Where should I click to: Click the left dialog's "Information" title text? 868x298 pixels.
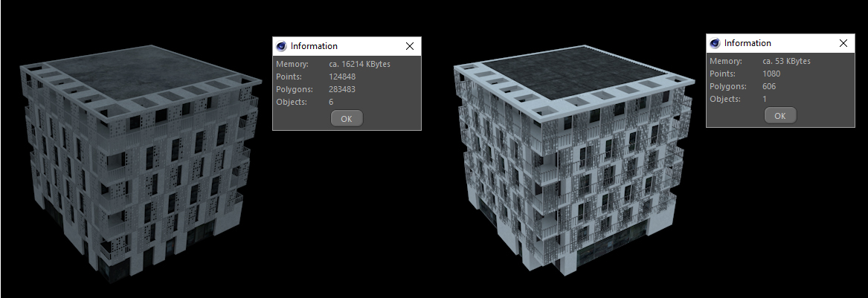[x=314, y=46]
